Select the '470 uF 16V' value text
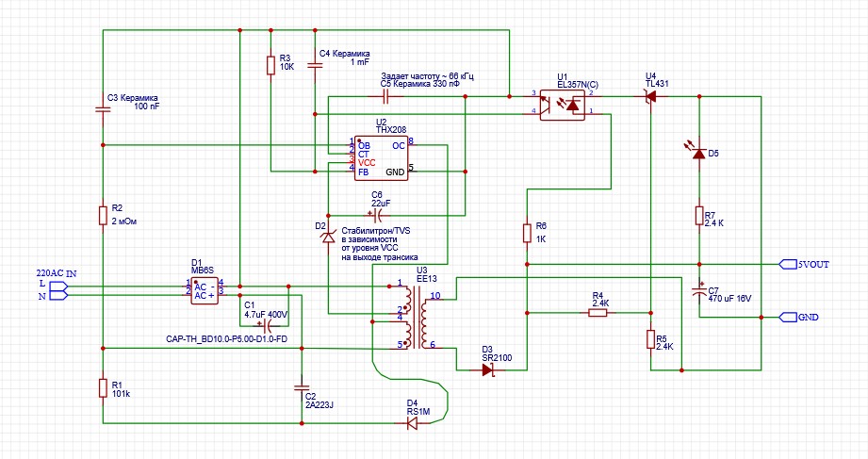The height and width of the screenshot is (459, 868). 729,299
